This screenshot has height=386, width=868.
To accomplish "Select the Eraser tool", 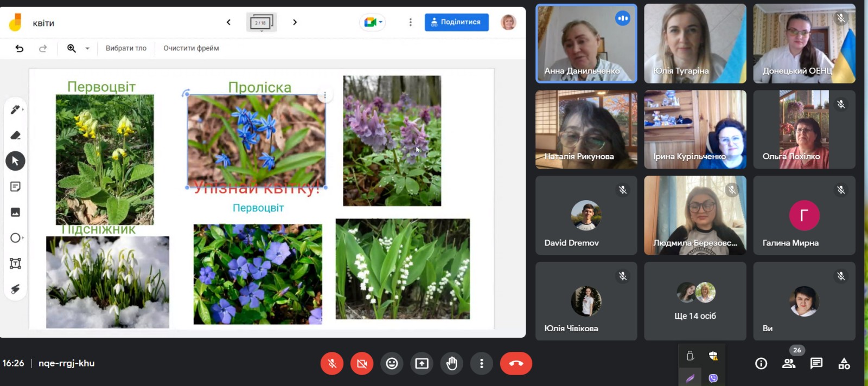I will pos(15,135).
